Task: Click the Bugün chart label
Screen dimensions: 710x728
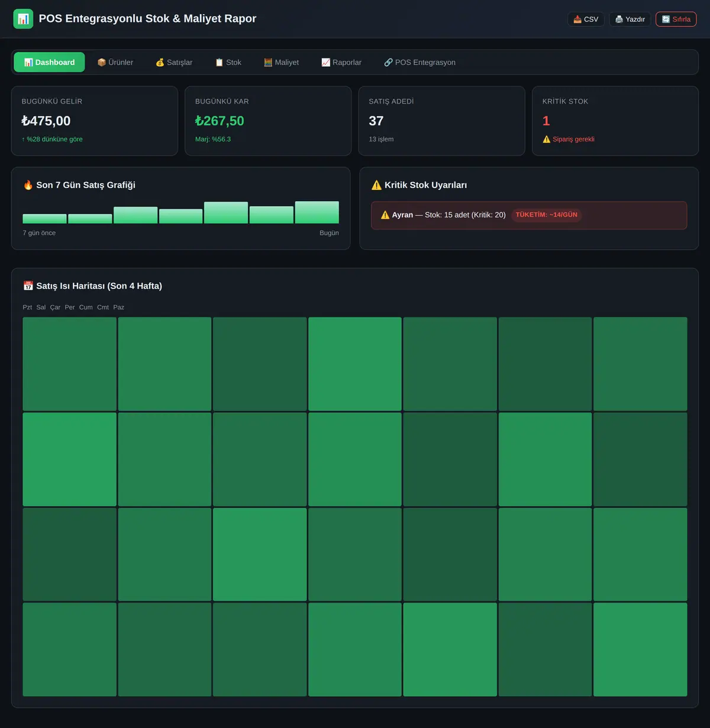Action: coord(329,233)
